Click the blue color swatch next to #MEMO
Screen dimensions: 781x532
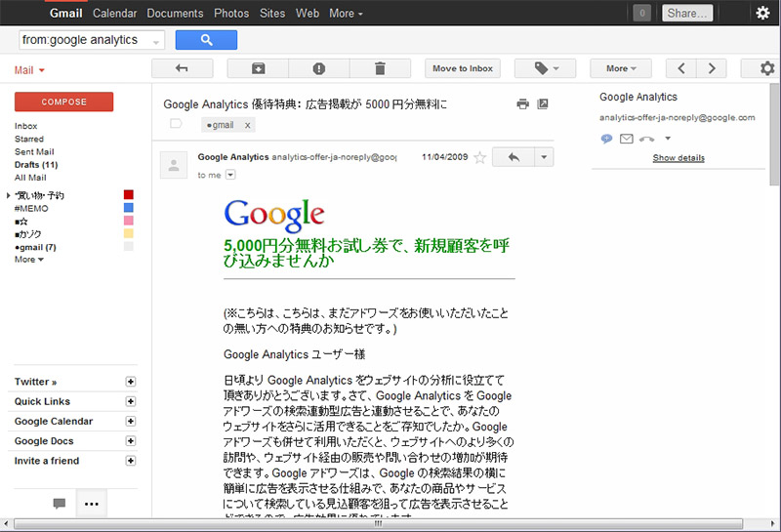(129, 208)
